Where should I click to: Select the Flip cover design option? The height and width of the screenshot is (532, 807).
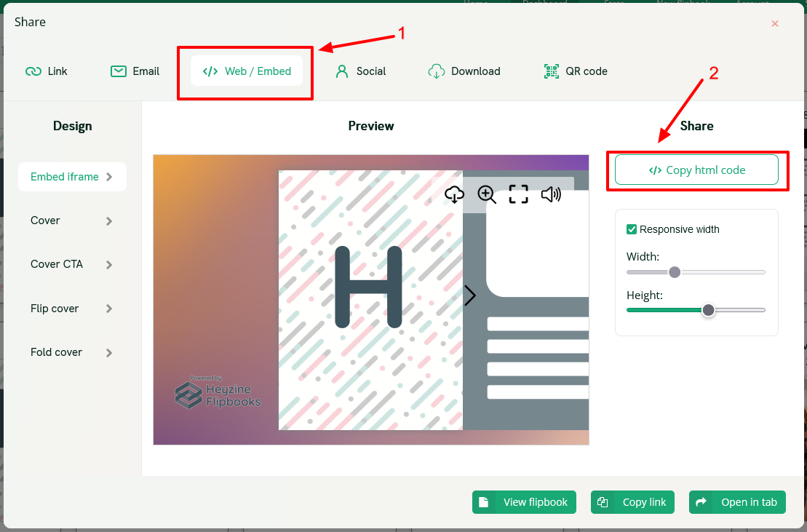coord(72,309)
